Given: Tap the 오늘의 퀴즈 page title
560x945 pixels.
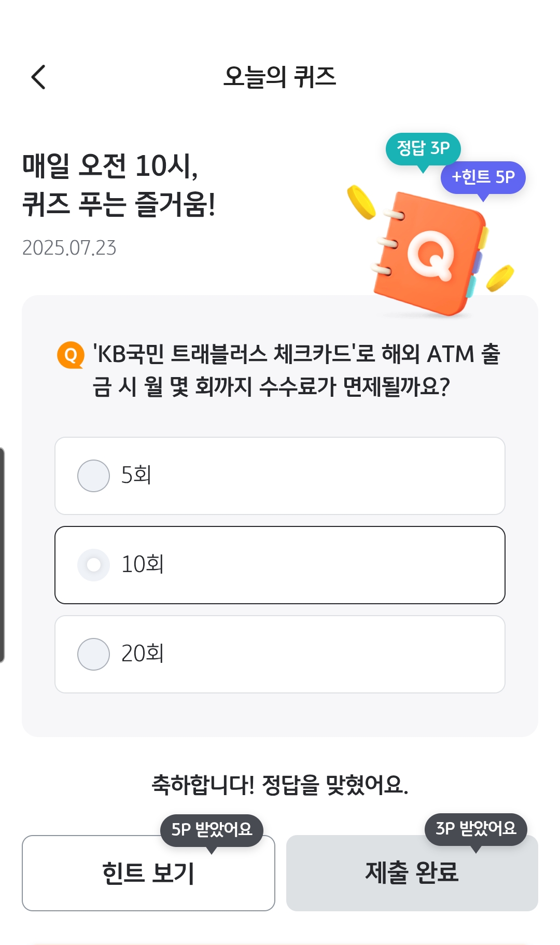Looking at the screenshot, I should [280, 77].
